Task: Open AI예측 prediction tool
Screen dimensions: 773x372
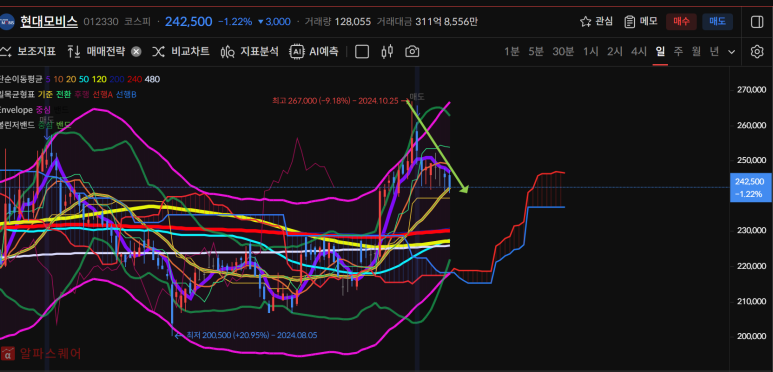Action: coord(314,51)
